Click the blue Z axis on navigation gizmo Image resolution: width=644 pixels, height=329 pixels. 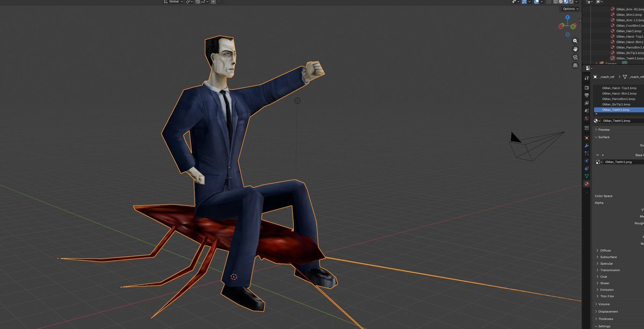568,17
